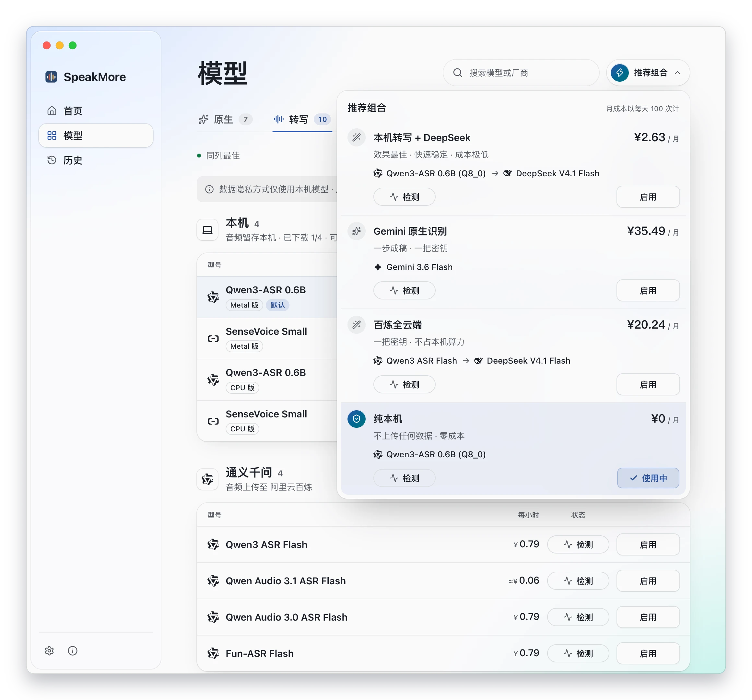Click 检测 for Qwen3 ASR Flash row
Viewport: 752px width, 700px height.
point(578,544)
